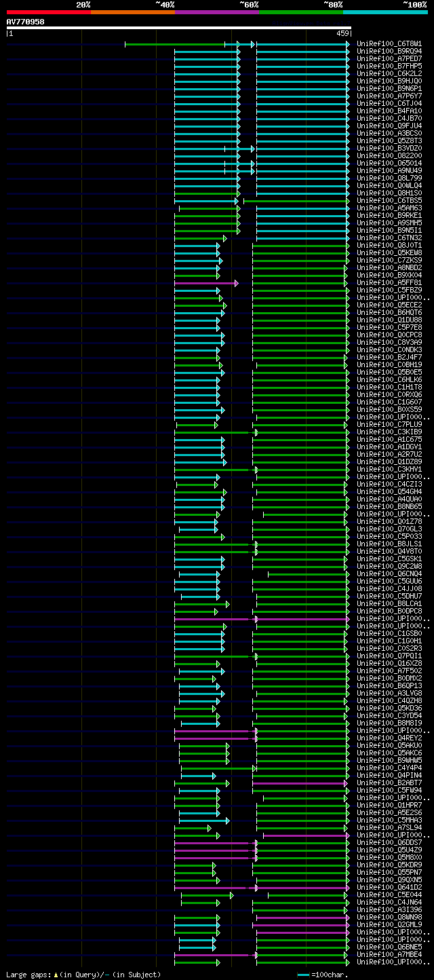Click the UniRef100_Q6DDS7 entry
Image resolution: width=434 pixels, height=980 pixels.
pos(389,842)
